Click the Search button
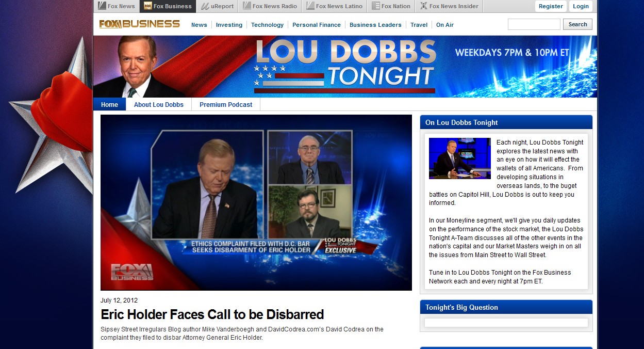The image size is (644, 349). pyautogui.click(x=577, y=24)
